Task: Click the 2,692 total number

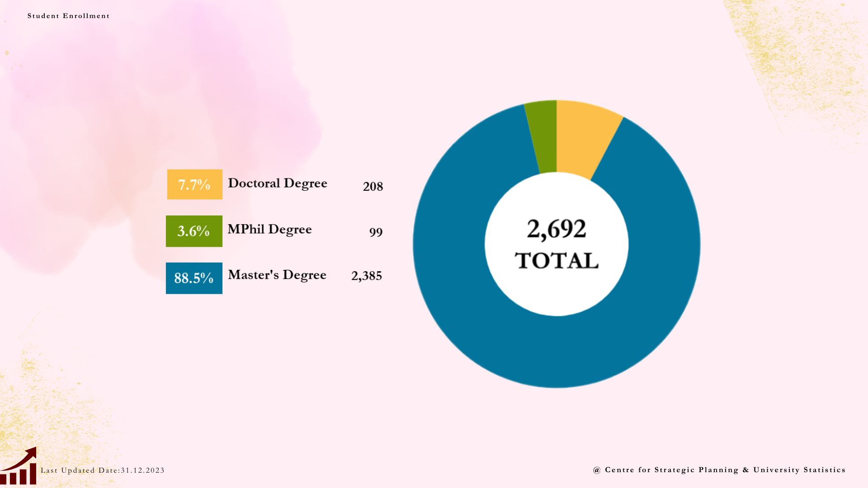Action: coord(556,229)
